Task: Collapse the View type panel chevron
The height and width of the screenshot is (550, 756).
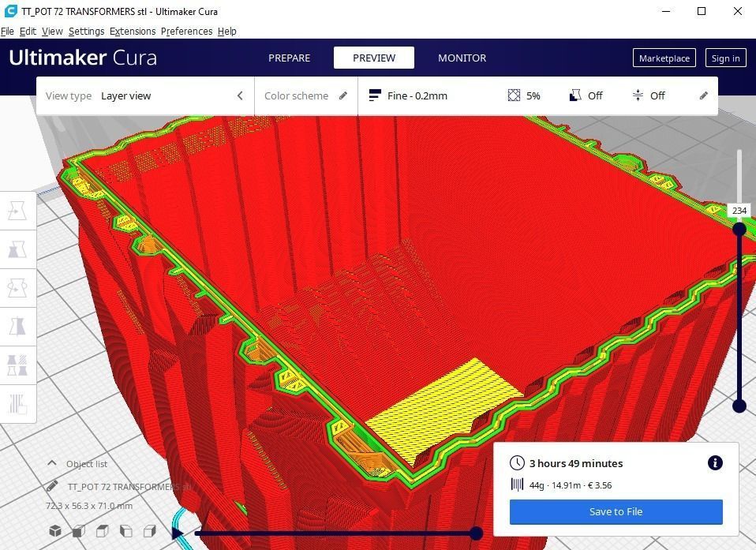Action: pos(240,95)
